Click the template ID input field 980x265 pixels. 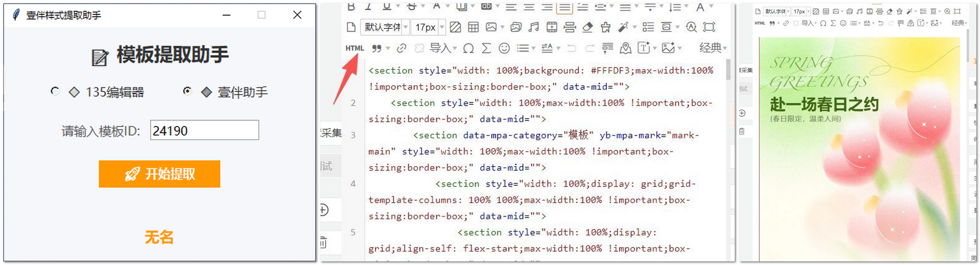(x=204, y=131)
